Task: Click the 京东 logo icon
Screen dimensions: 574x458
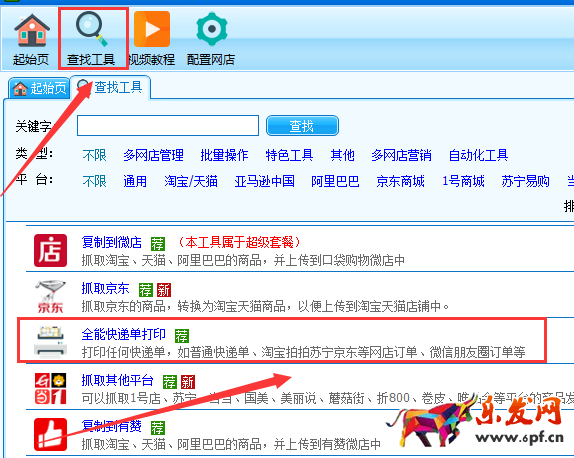Action: tap(51, 297)
